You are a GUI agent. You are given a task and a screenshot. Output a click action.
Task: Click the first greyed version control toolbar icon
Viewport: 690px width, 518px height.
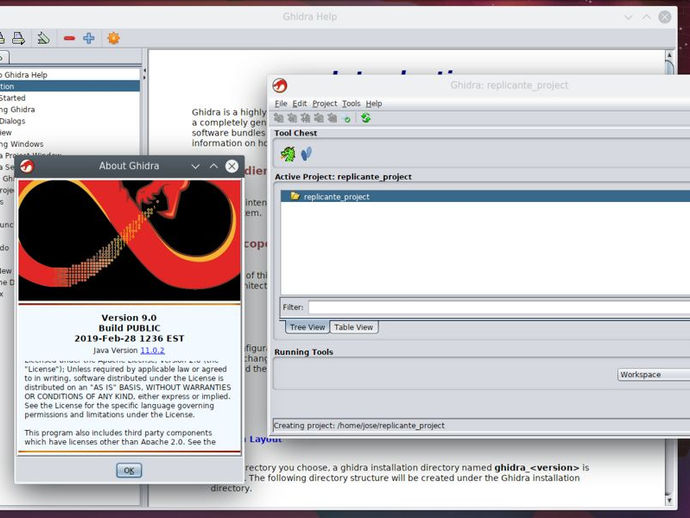[279, 118]
